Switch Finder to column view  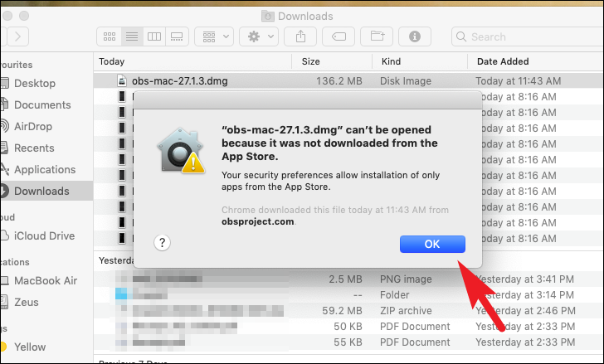pos(154,36)
